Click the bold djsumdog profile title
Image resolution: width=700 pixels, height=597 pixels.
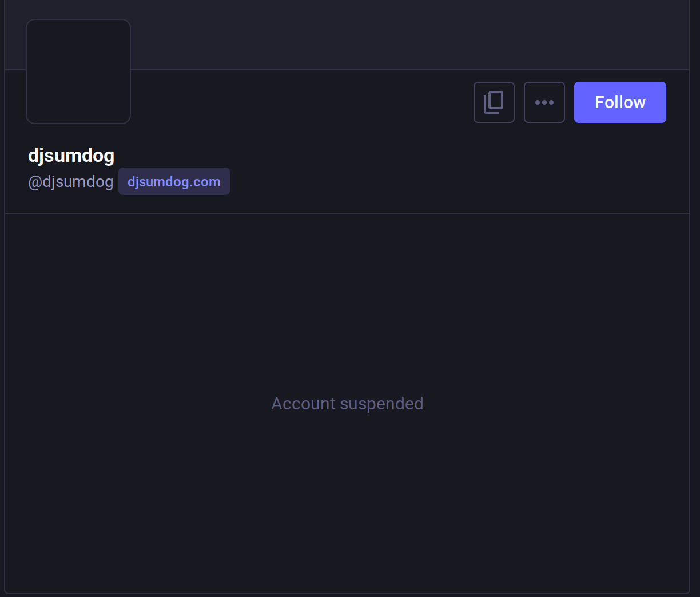71,156
